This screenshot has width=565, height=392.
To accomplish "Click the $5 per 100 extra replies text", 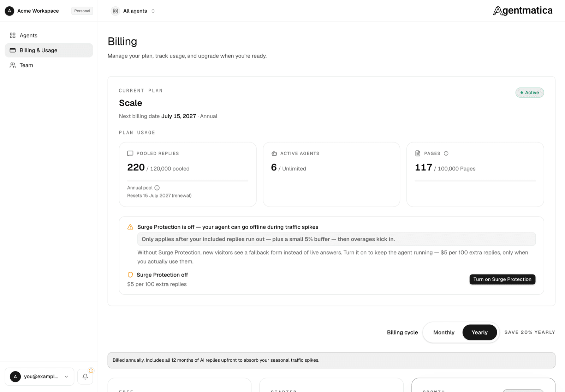I will [157, 284].
